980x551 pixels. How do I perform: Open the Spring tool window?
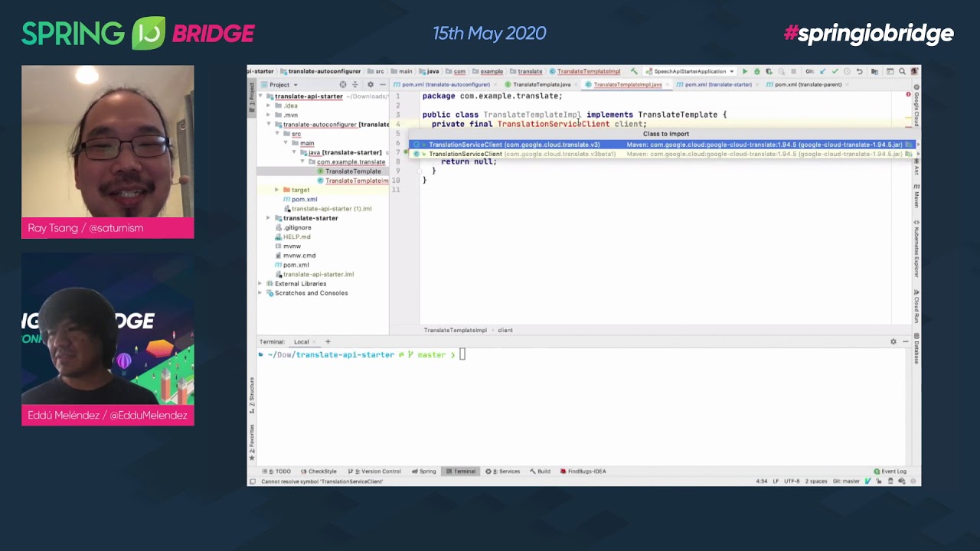point(423,471)
